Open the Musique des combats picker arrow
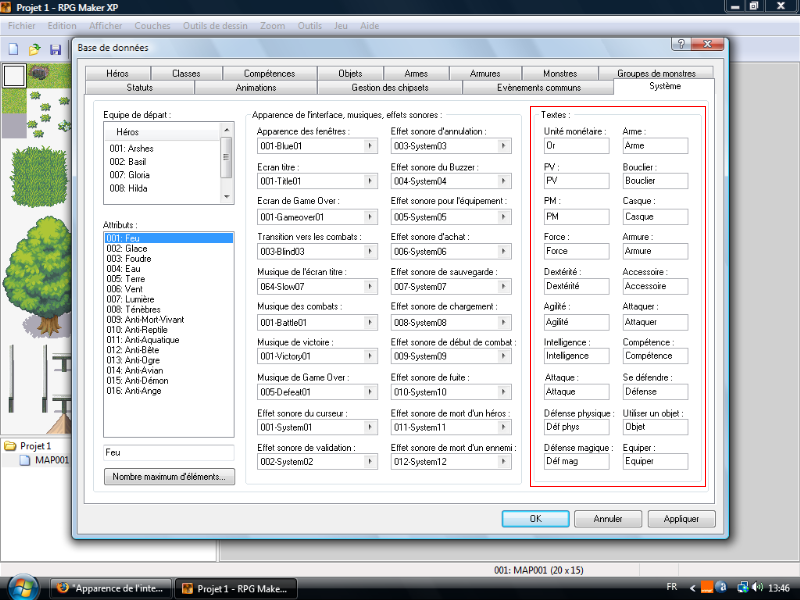800x600 pixels. (x=371, y=322)
